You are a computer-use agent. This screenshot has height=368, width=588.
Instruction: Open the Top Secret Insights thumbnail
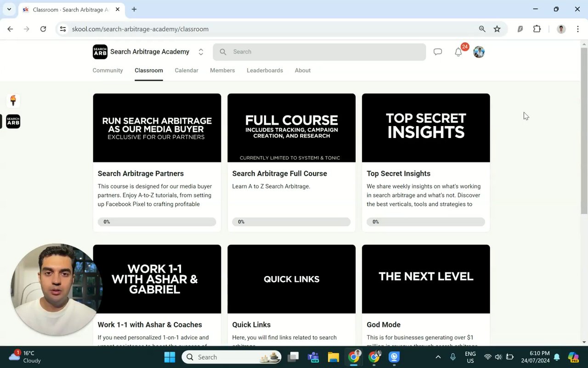coord(426,128)
